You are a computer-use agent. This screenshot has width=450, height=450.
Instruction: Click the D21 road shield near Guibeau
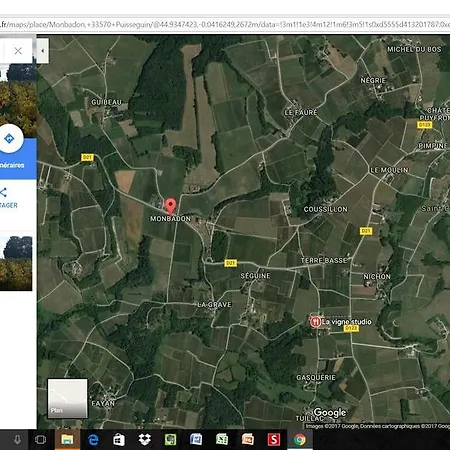87,157
